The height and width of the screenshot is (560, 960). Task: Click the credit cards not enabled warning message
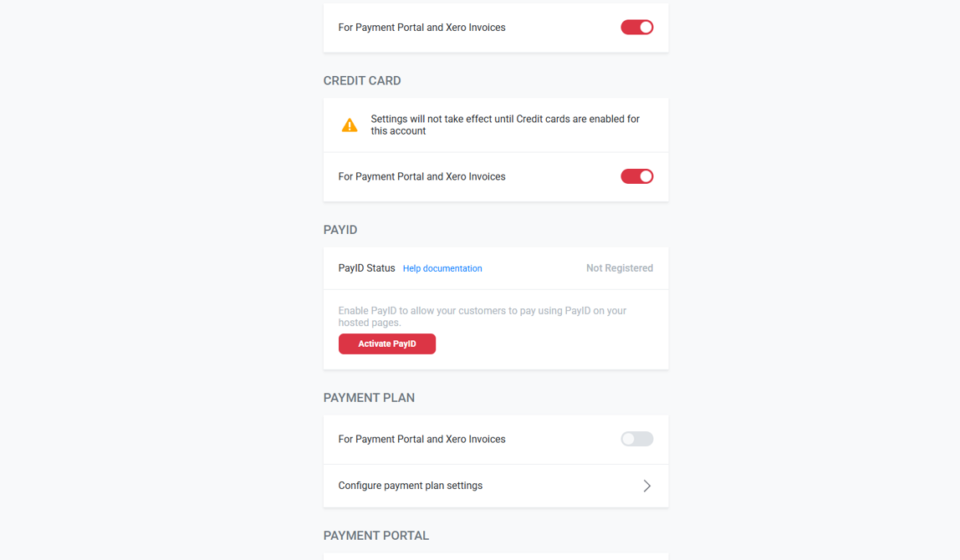505,125
